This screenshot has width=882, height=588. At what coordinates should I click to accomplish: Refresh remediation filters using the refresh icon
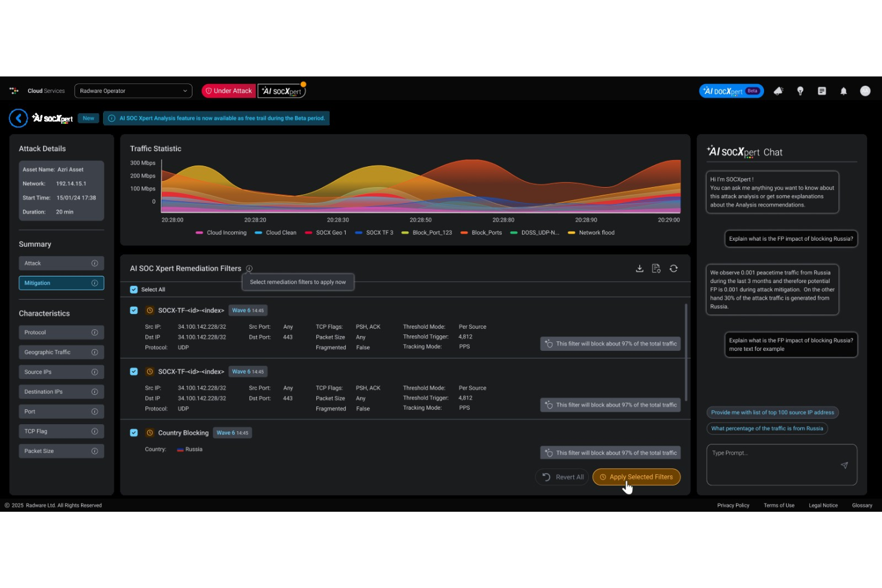click(673, 268)
